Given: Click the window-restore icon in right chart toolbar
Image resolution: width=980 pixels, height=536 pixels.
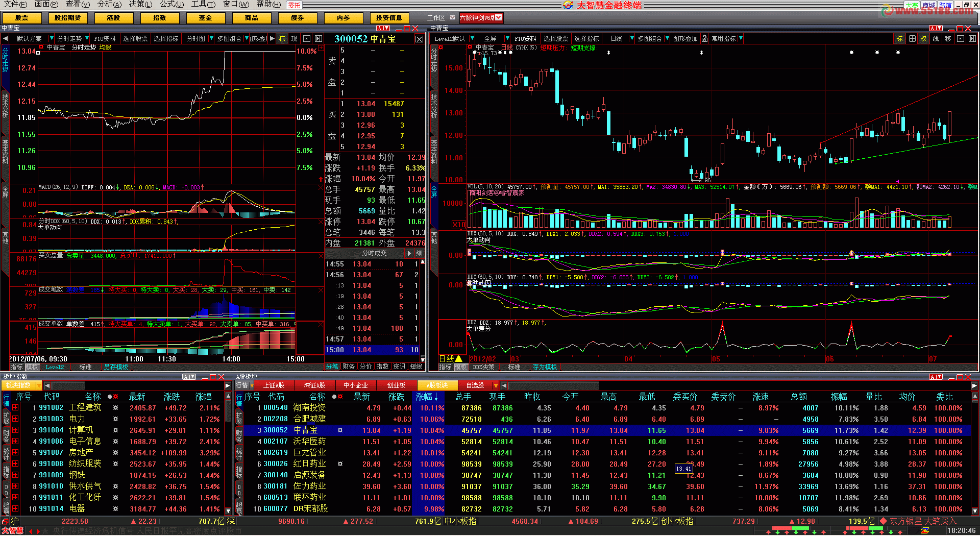Looking at the screenshot, I should click(960, 39).
